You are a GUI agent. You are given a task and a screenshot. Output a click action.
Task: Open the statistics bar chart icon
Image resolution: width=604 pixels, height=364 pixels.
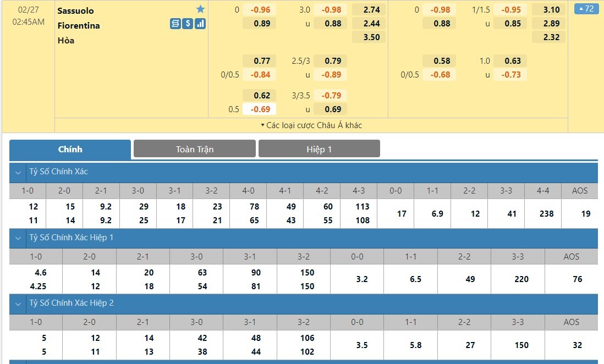pyautogui.click(x=200, y=24)
